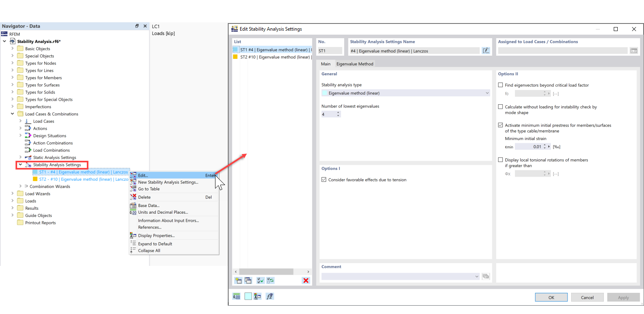Click the Load Cases item icon in navigator
This screenshot has width=644, height=314.
[x=28, y=121]
